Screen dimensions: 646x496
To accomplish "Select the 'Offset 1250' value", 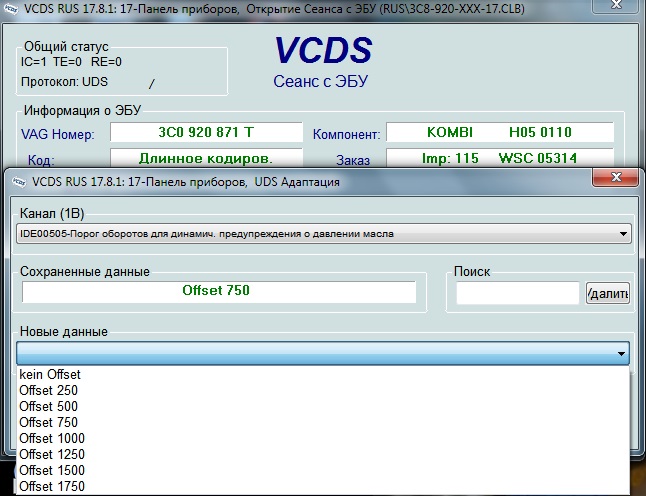I will (52, 454).
